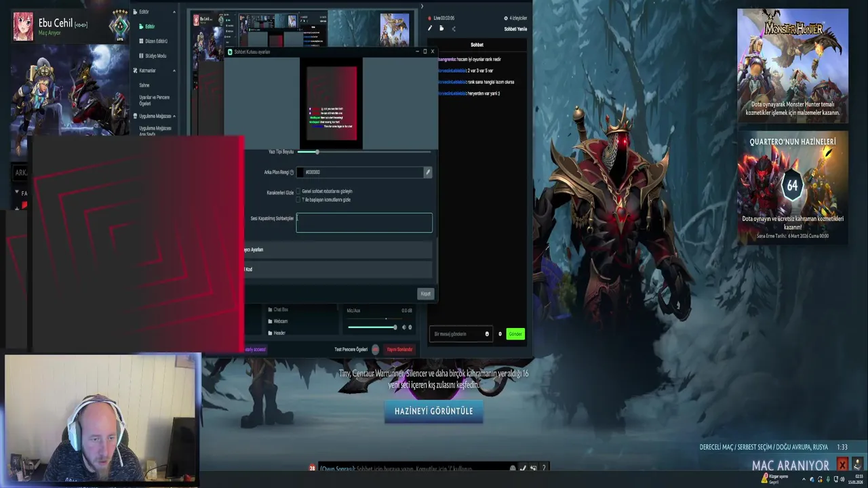
Task: Open Mic/Aux settings gear icon
Action: coord(410,327)
